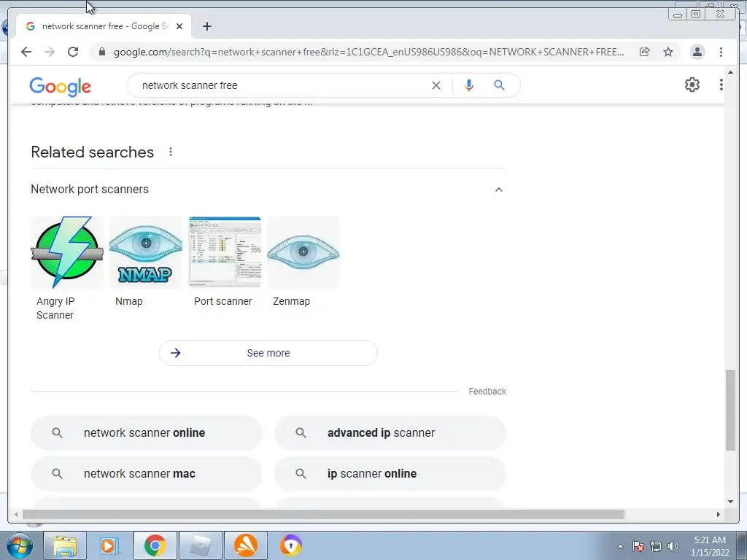Image resolution: width=747 pixels, height=560 pixels.
Task: Click the Angry IP Scanner label
Action: [x=55, y=308]
